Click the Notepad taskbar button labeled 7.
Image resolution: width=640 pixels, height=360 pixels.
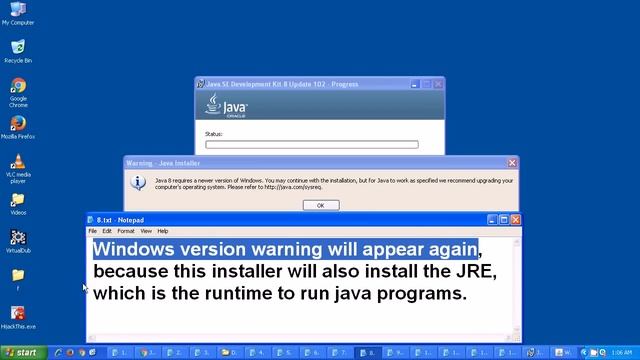[x=340, y=353]
